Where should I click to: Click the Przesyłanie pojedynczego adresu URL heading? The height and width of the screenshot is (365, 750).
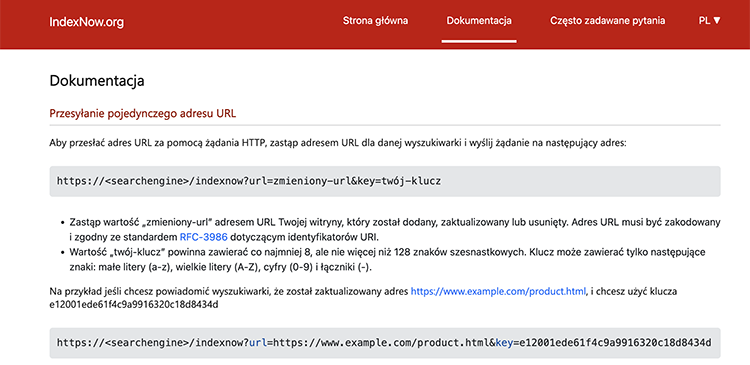point(143,114)
